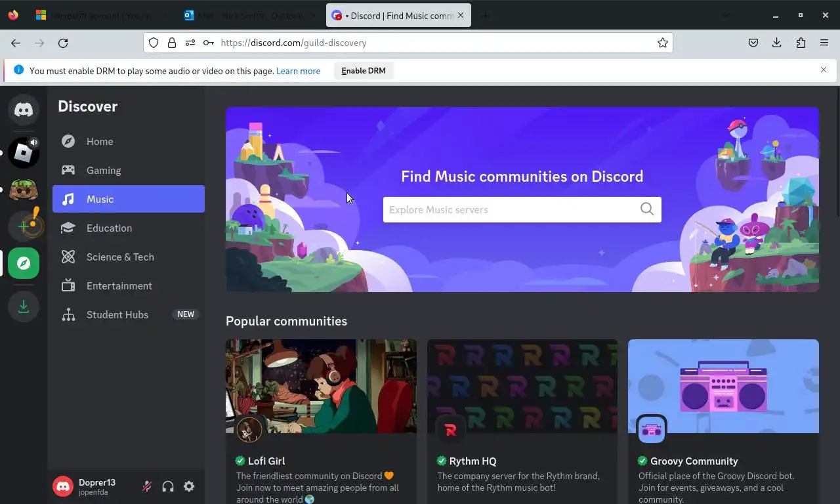The height and width of the screenshot is (504, 840).
Task: Toggle microphone mute in user panel
Action: (x=147, y=486)
